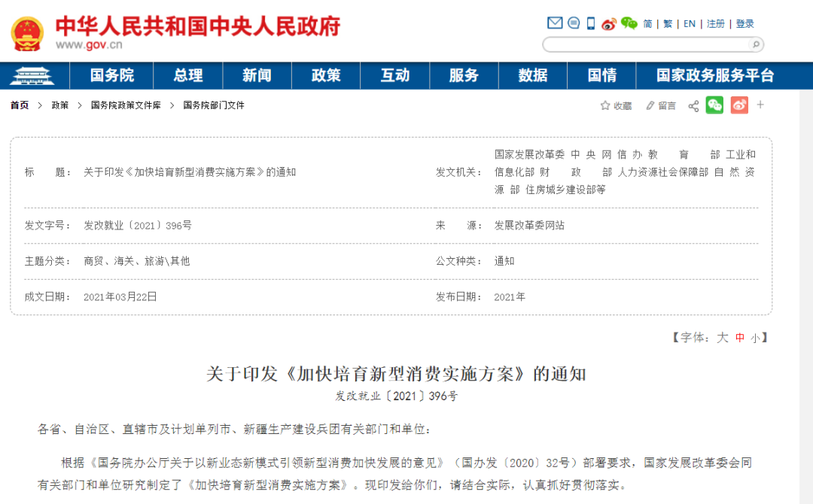Click the share nodes icon
Viewport: 813px width, 504px height.
[693, 106]
